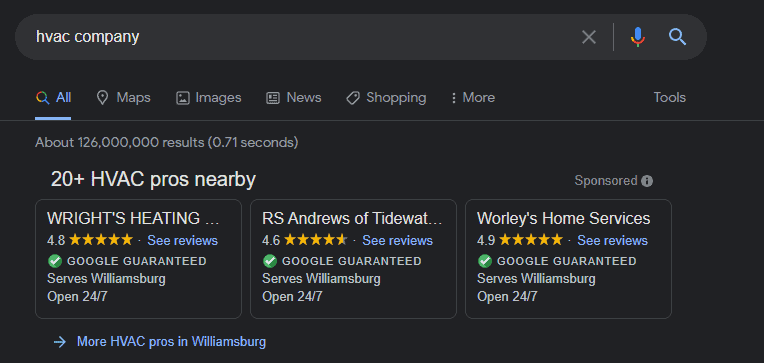
Task: Click the '20+ HVAC pros nearby' heading
Action: tap(153, 180)
